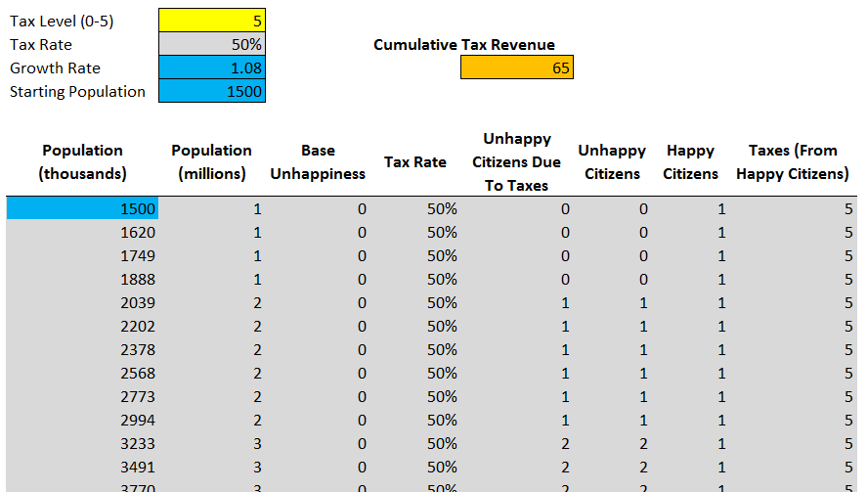Click Happy Citizens value in the 1749 row
Screen dimensions: 868x492
[721, 256]
